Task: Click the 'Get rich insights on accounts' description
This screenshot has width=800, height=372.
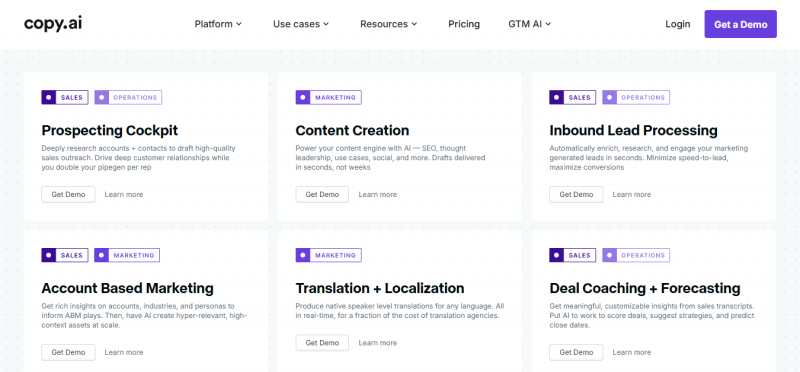Action: (144, 315)
